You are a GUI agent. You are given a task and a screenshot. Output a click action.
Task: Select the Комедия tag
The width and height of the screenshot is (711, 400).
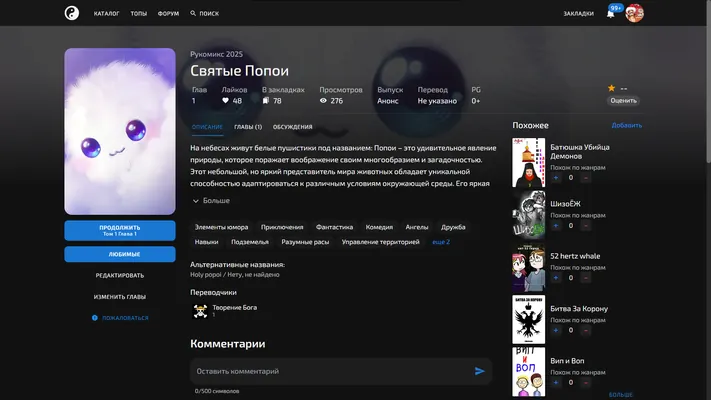(x=379, y=227)
